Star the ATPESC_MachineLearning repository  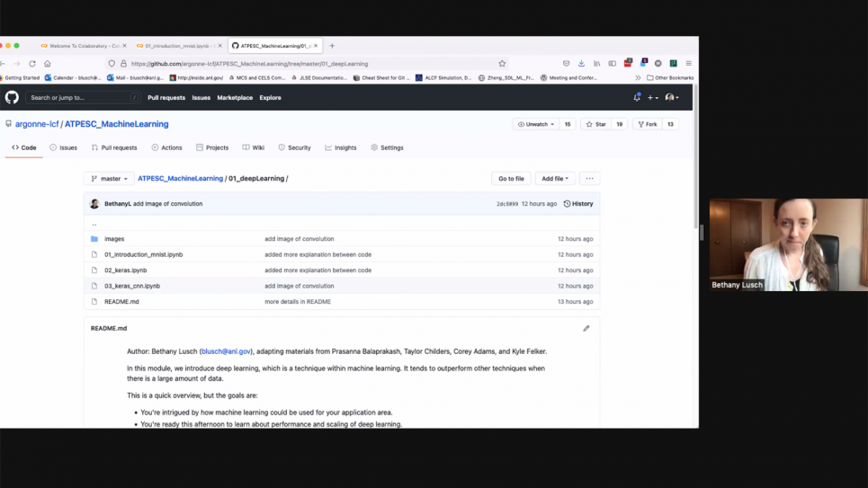coord(596,124)
